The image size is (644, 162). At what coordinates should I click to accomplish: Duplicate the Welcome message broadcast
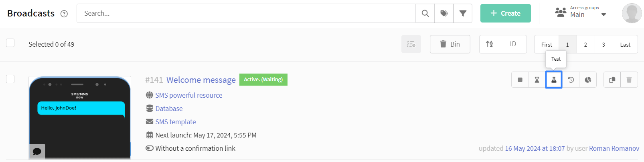tap(612, 80)
